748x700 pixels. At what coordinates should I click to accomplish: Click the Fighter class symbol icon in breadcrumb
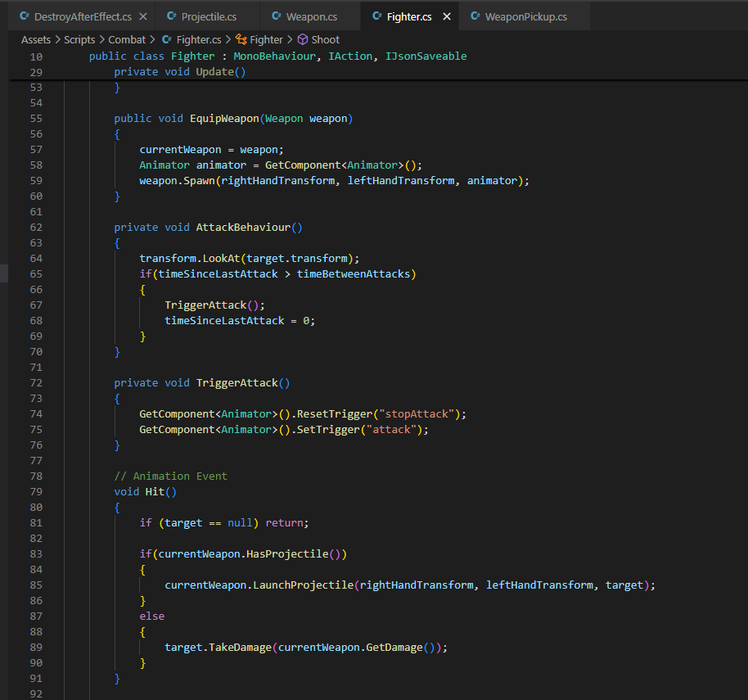241,39
